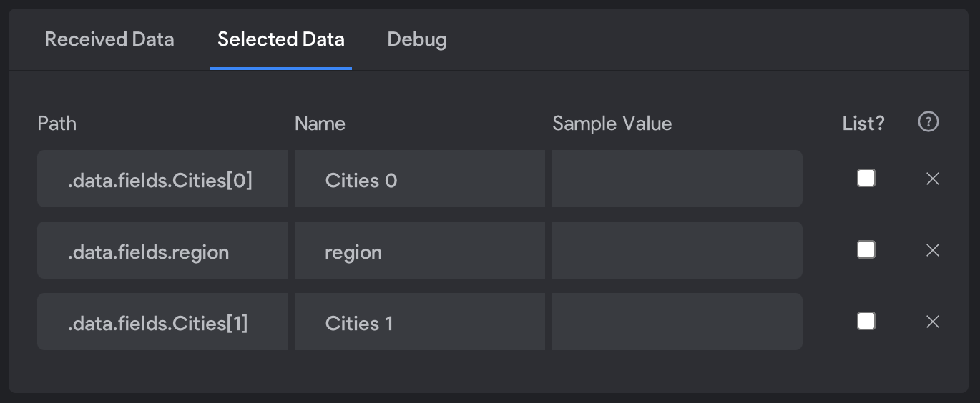
Task: Click the .data.fields.Cities[1] path field
Action: 162,322
